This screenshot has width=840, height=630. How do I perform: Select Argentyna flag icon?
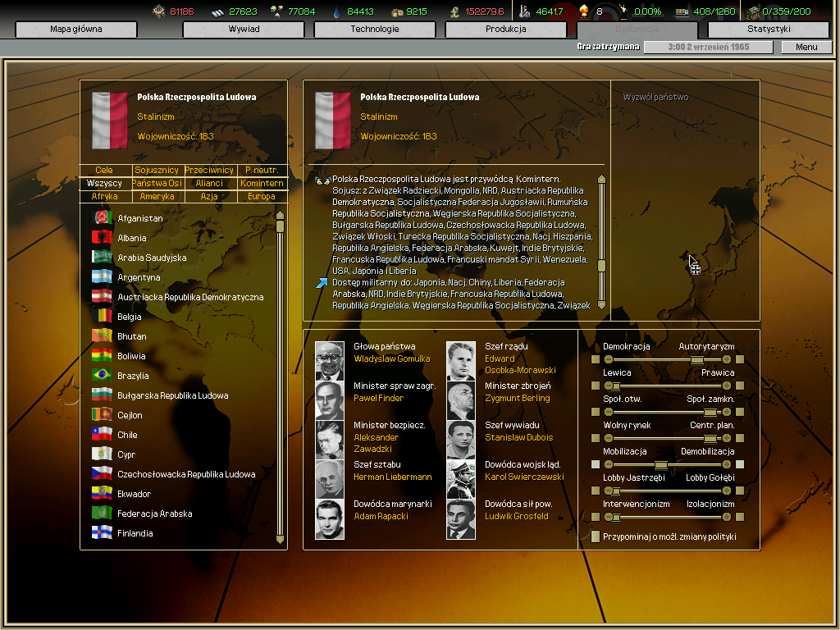point(102,277)
